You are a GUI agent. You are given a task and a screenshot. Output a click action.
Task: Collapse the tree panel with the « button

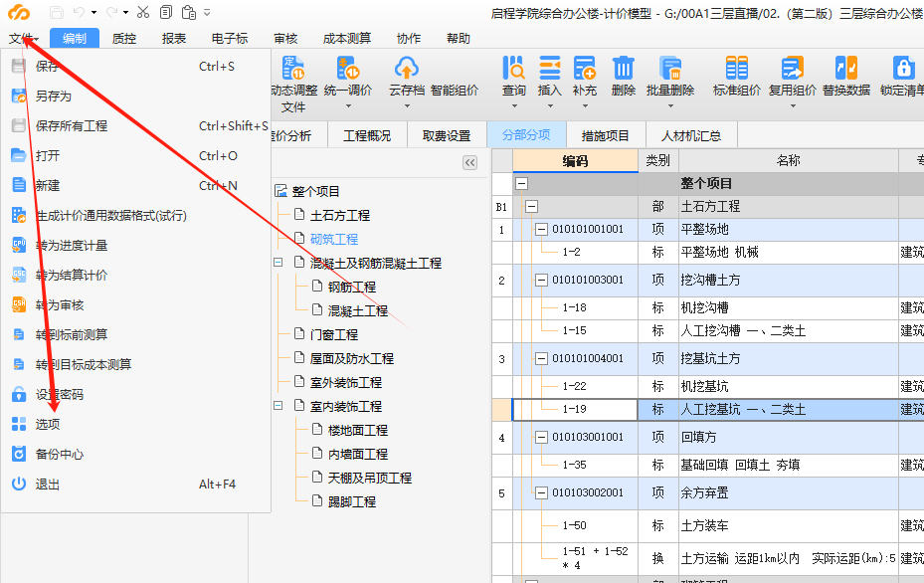point(469,163)
